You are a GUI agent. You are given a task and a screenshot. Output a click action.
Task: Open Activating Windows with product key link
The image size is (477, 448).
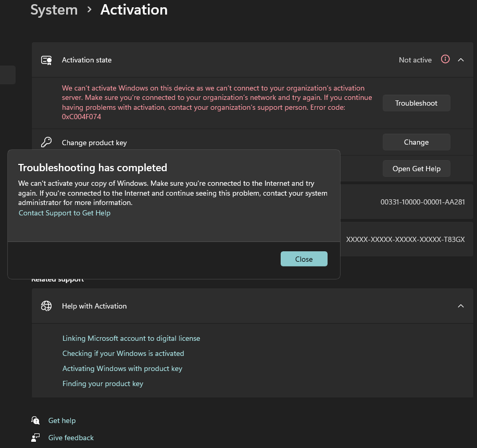pos(122,368)
